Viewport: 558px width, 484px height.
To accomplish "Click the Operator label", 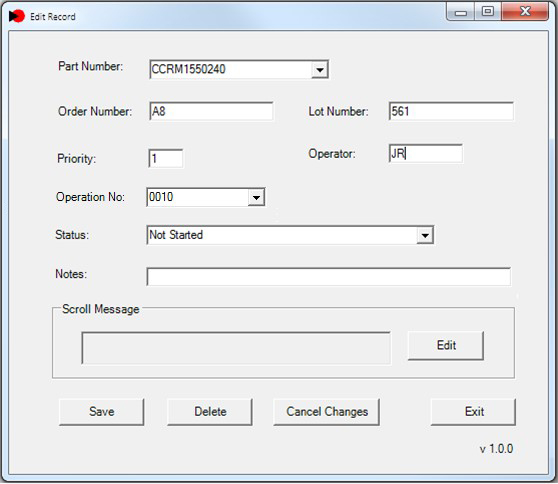I will pos(332,154).
